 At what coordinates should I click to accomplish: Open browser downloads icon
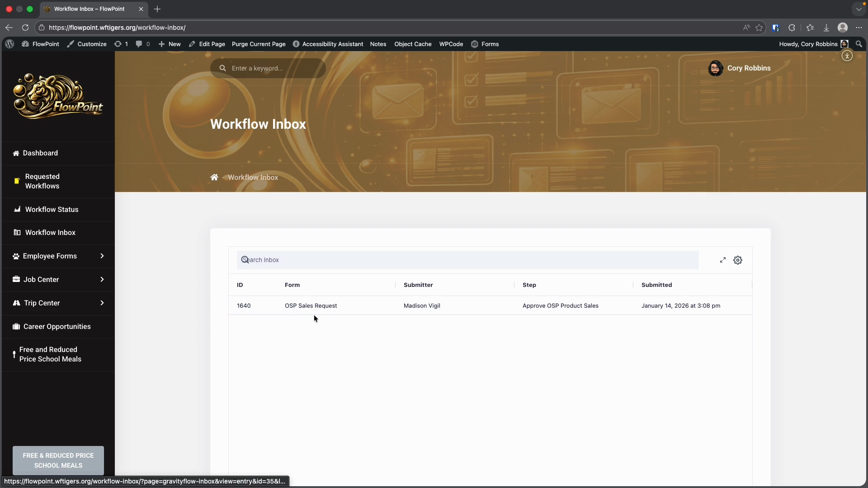pos(826,28)
